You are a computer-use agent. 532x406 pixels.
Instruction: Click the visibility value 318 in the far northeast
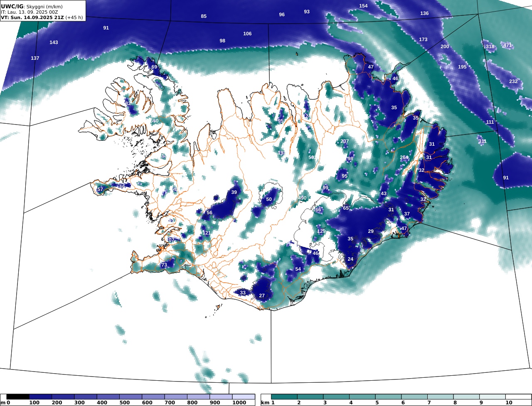click(490, 46)
